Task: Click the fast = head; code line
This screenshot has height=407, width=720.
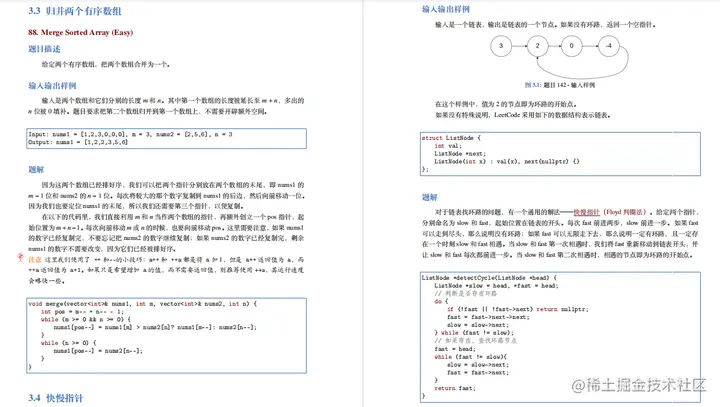Action: (x=455, y=349)
